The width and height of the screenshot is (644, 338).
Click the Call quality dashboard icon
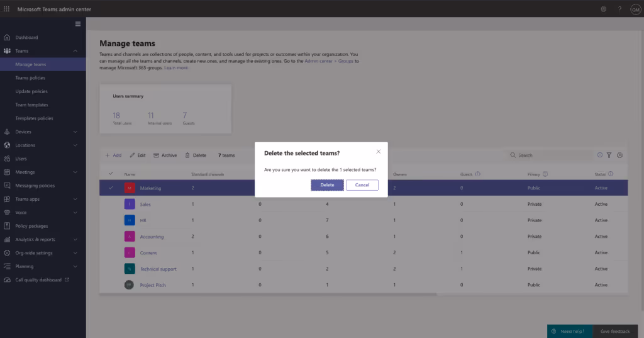[7, 279]
